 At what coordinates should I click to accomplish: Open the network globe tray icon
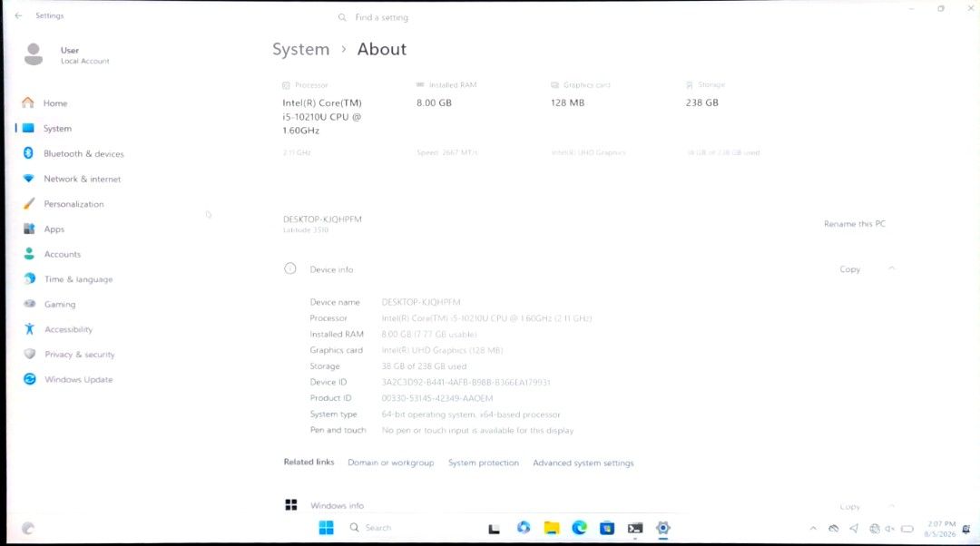coord(875,529)
